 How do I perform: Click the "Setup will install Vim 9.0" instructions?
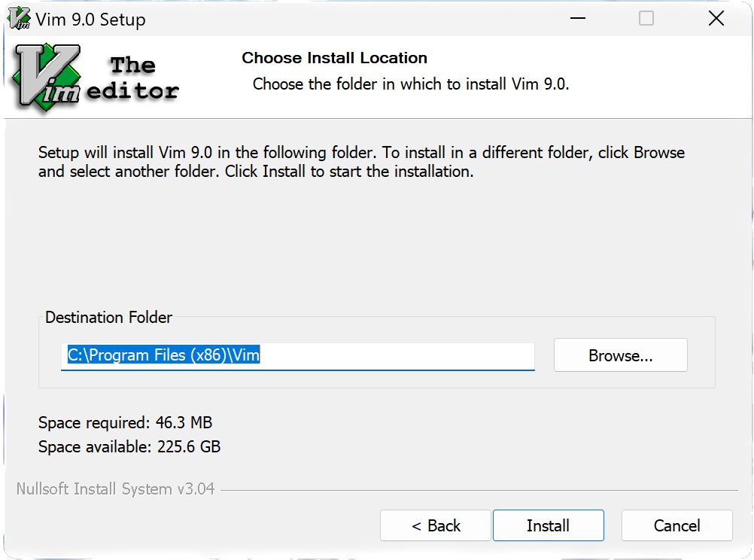tap(361, 162)
